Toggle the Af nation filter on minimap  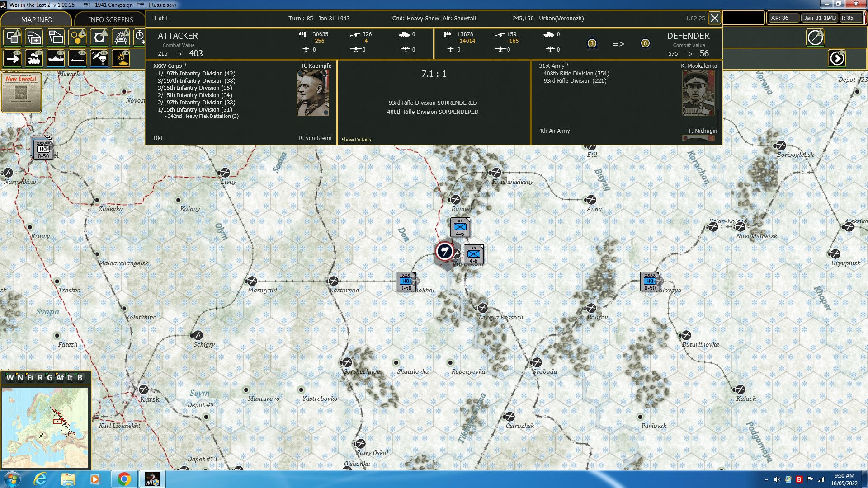[60, 378]
